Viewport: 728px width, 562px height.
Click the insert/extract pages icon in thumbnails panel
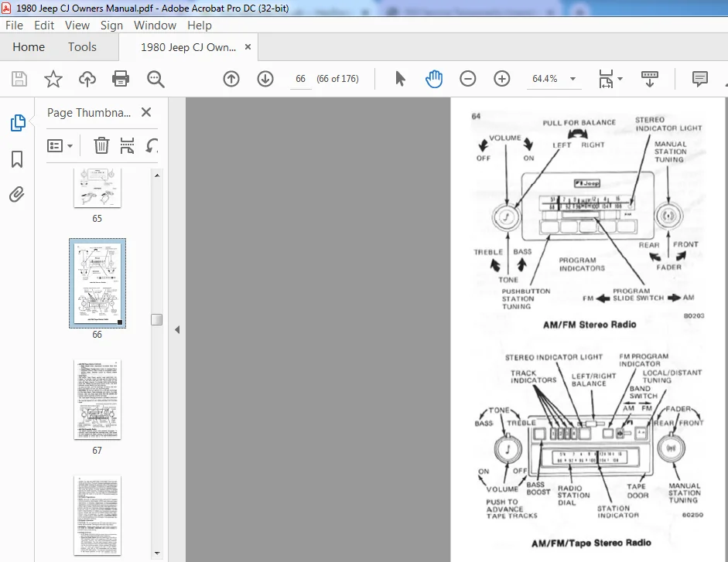[x=127, y=146]
